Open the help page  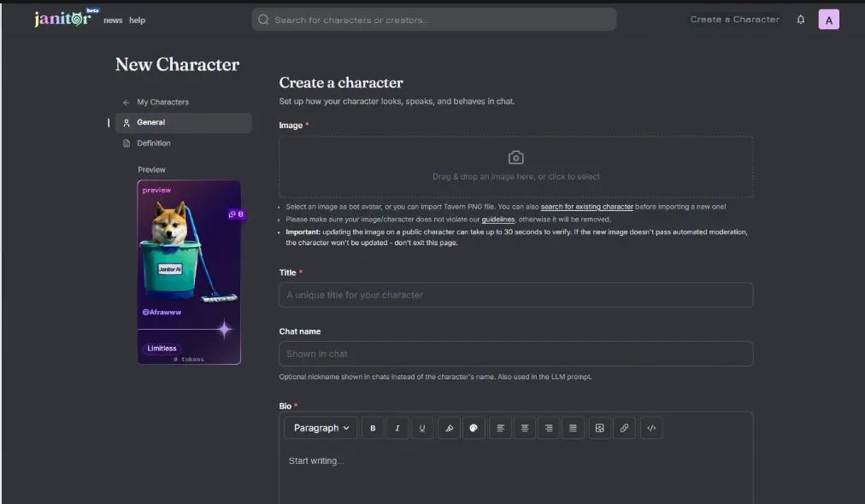tap(137, 20)
